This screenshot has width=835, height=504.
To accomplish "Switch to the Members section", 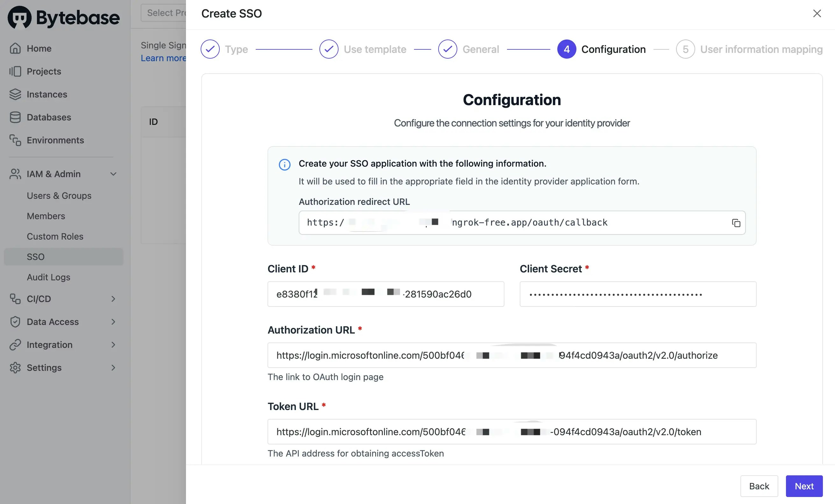I will click(x=46, y=216).
